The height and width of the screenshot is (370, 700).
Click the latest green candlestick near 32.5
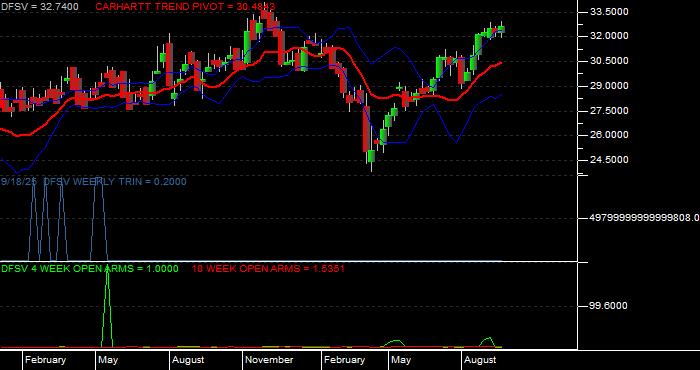click(501, 29)
